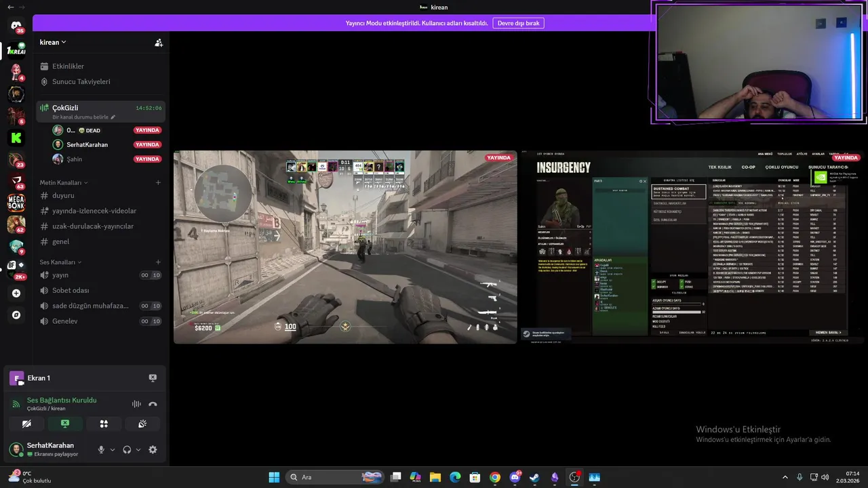
Task: Open the duyuru text channel
Action: 100,195
